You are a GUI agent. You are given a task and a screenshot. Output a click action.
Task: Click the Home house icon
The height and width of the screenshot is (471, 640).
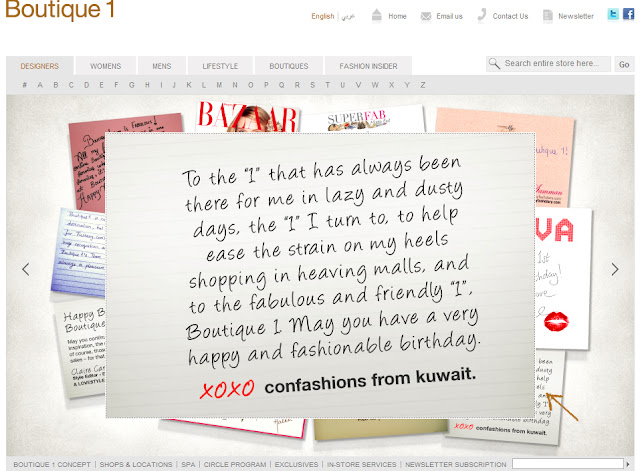click(377, 16)
